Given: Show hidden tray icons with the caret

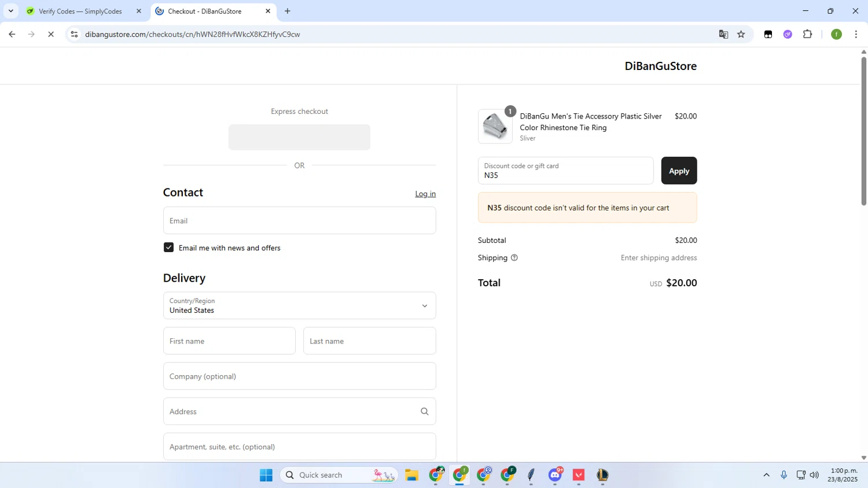Looking at the screenshot, I should point(766,475).
